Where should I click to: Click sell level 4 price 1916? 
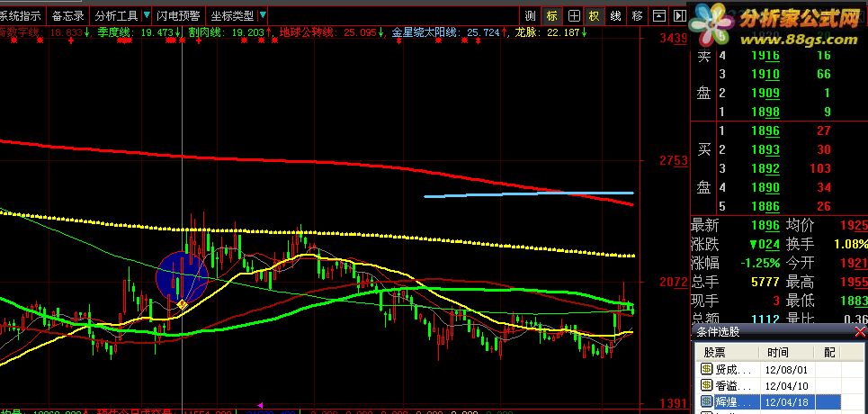click(x=765, y=56)
